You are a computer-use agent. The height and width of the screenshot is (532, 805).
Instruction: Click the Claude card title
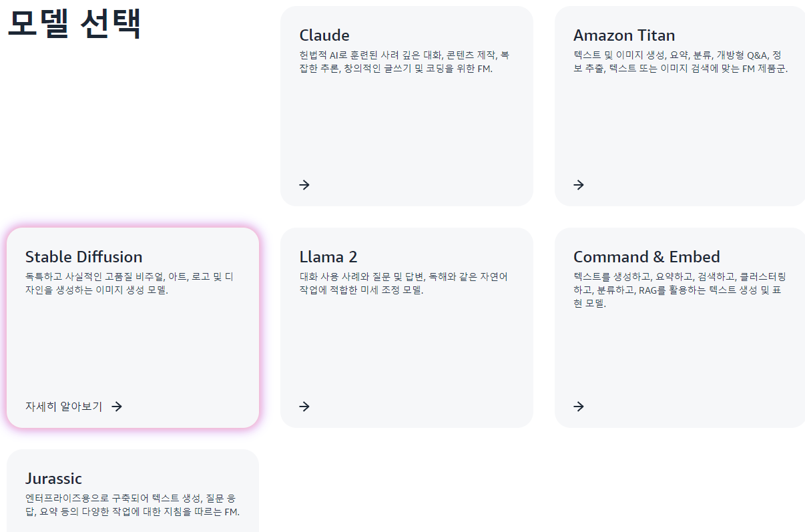pyautogui.click(x=325, y=35)
